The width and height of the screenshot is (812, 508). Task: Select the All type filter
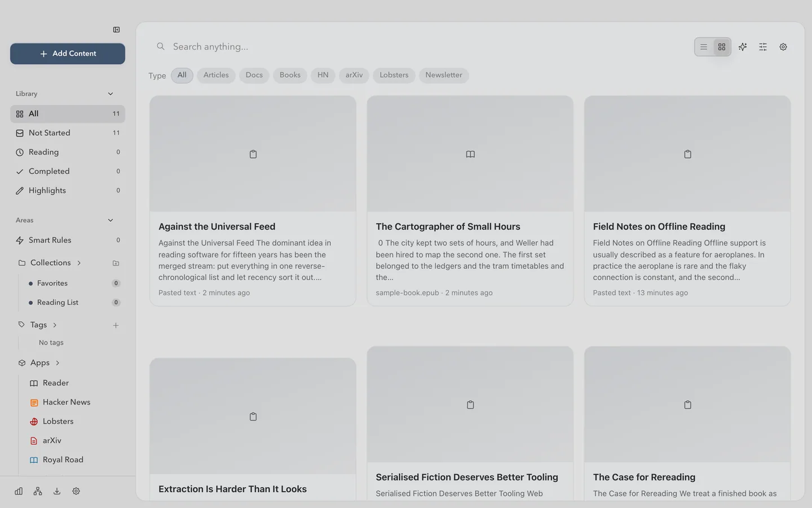pos(182,75)
